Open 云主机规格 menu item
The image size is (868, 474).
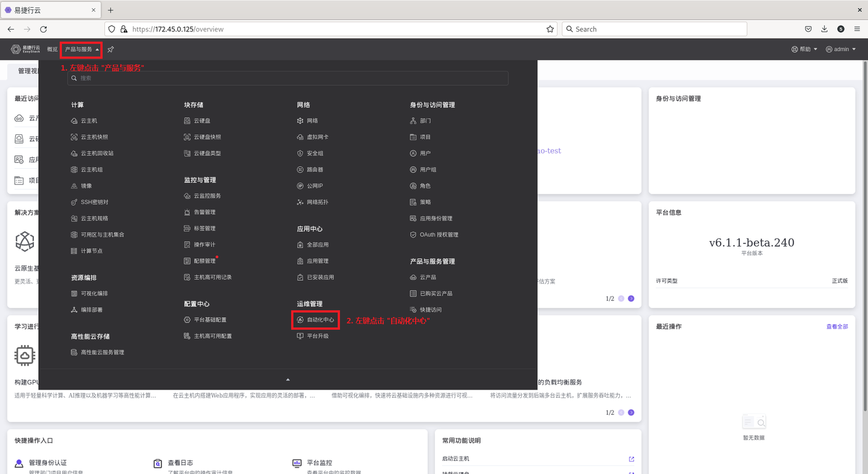point(89,218)
